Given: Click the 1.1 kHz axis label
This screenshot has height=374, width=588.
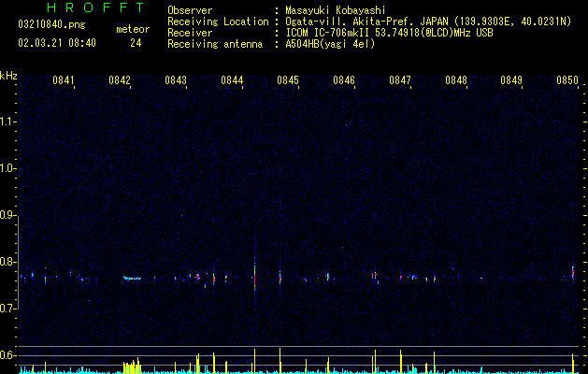Looking at the screenshot, I should [x=7, y=122].
